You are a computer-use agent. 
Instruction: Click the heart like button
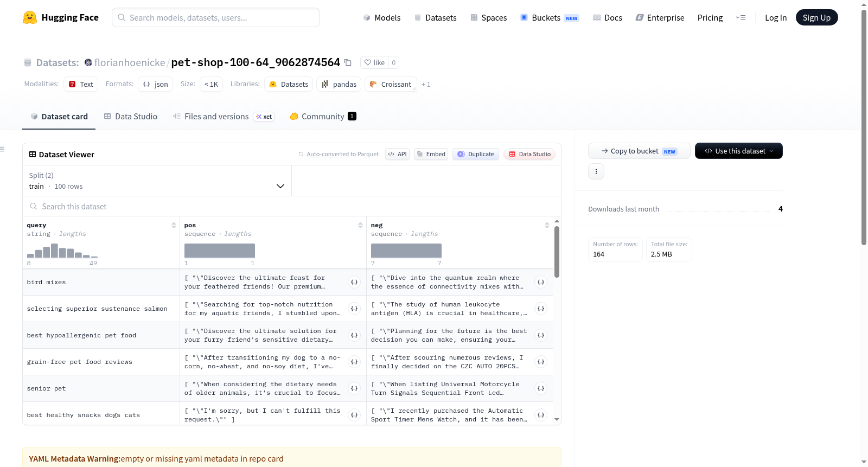374,62
